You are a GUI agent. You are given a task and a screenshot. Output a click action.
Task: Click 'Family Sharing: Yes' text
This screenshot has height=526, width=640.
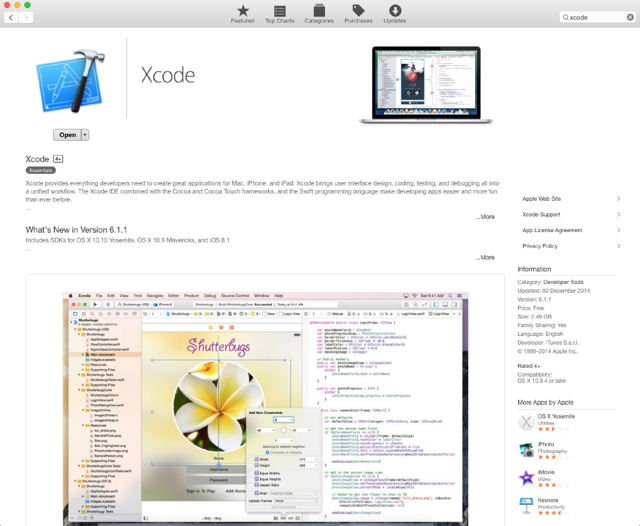tap(542, 325)
